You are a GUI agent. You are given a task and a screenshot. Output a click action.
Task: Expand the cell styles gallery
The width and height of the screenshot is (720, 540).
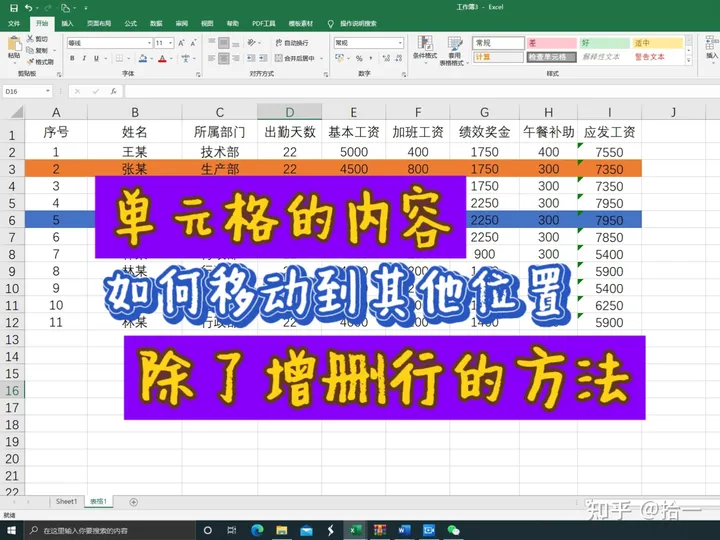coord(688,60)
